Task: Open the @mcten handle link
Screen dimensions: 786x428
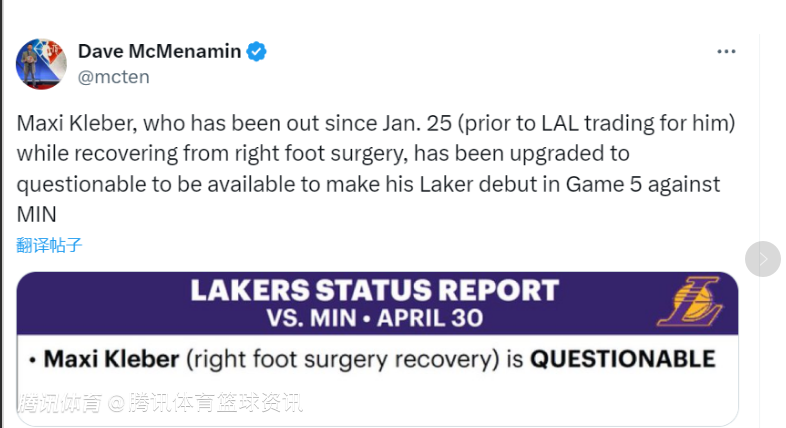Action: [115, 75]
